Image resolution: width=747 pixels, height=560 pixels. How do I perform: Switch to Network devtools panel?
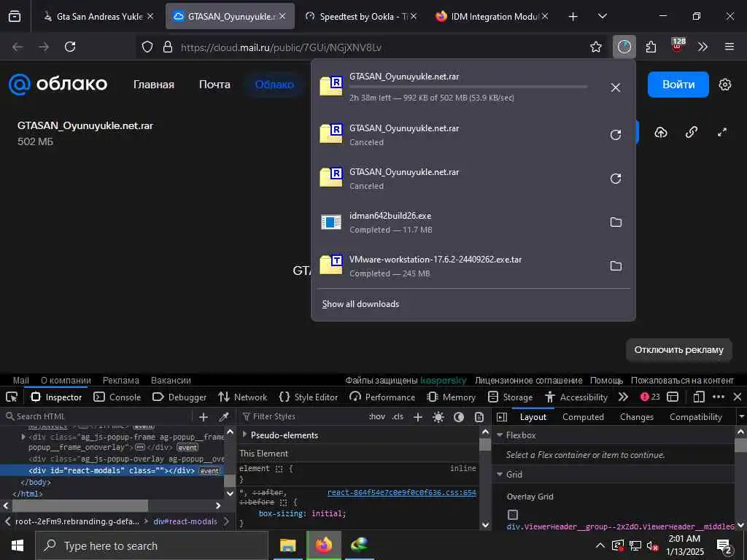pyautogui.click(x=242, y=397)
